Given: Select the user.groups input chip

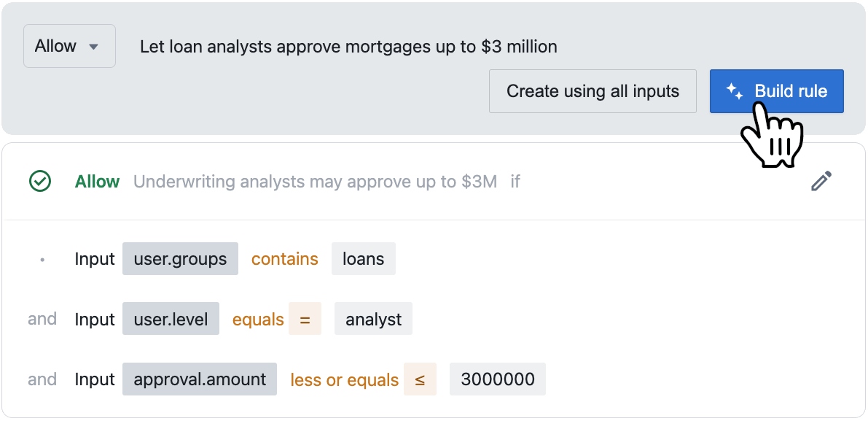Looking at the screenshot, I should (181, 259).
